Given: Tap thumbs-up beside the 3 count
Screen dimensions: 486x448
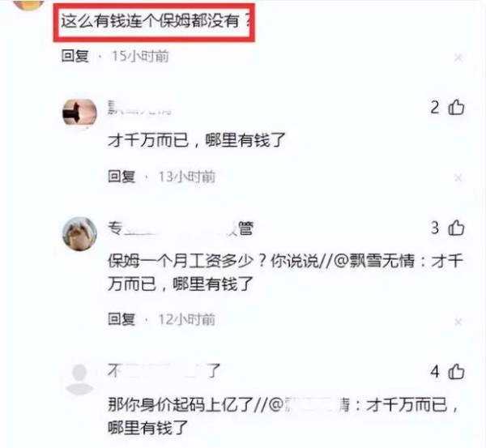Looking at the screenshot, I should pyautogui.click(x=456, y=228).
